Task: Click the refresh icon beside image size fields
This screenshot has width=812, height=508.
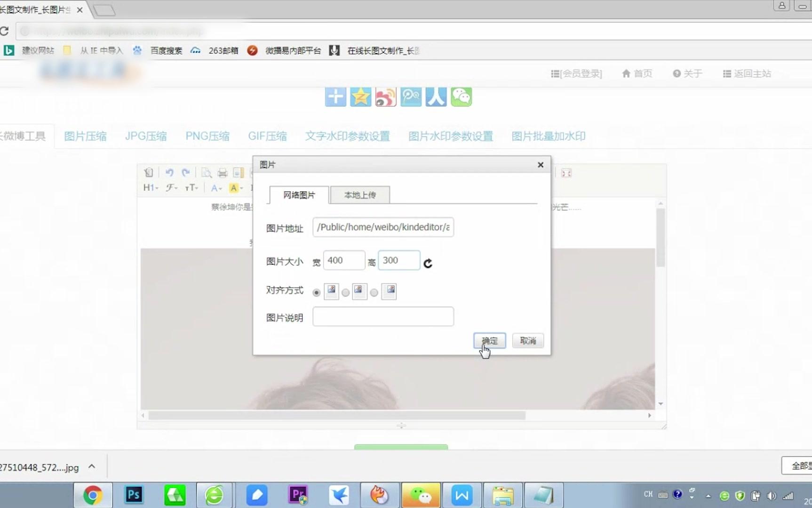Action: [428, 264]
